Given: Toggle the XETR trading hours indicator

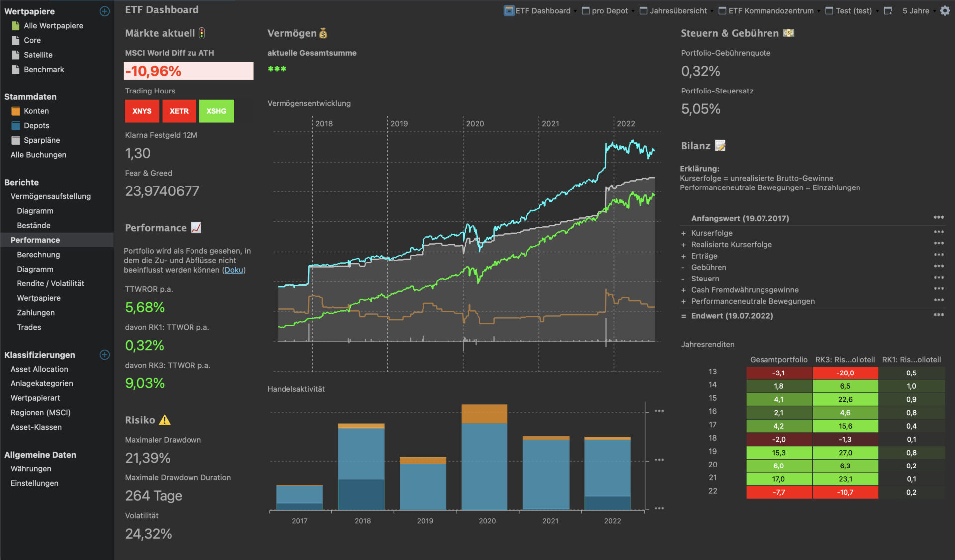Looking at the screenshot, I should click(x=179, y=111).
